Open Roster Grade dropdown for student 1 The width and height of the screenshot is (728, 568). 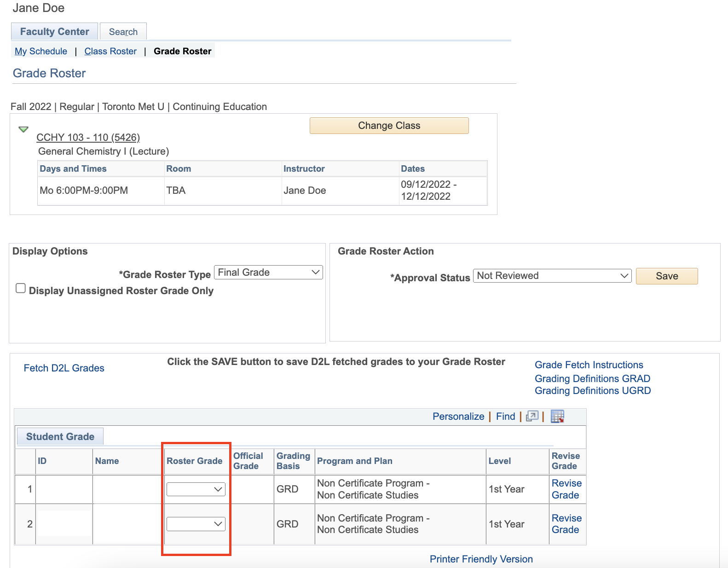(196, 489)
